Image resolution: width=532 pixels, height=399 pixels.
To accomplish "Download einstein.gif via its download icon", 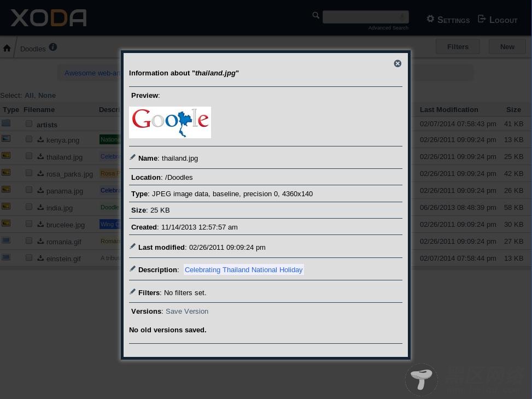I will (x=40, y=258).
